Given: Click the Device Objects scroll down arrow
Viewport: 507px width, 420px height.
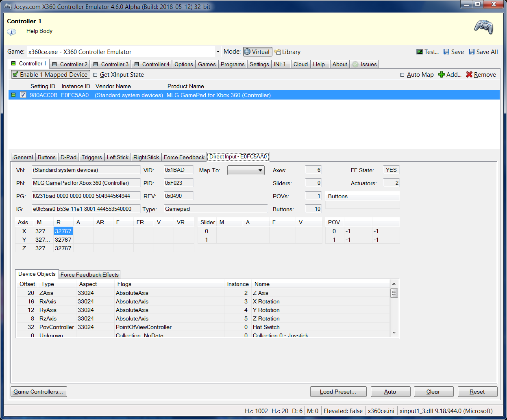Looking at the screenshot, I should pyautogui.click(x=394, y=333).
